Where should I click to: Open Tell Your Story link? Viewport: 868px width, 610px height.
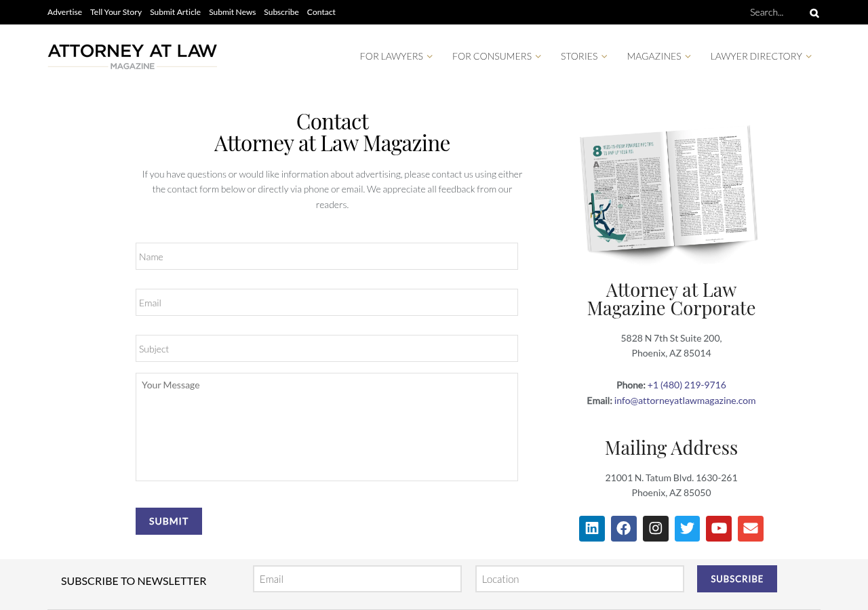click(x=116, y=12)
